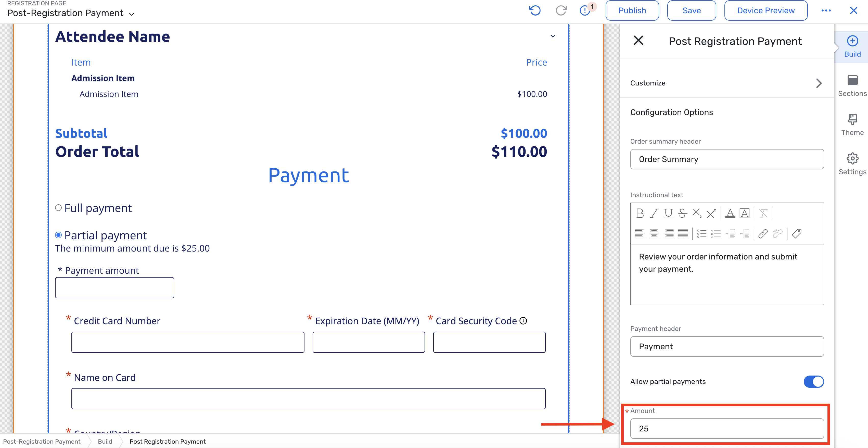Turn off Allow partial payments

click(813, 382)
